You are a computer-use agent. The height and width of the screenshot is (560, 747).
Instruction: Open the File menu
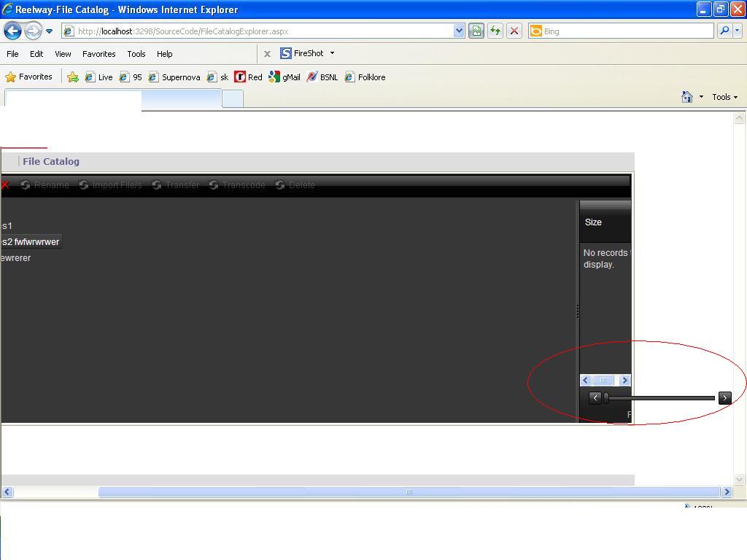click(12, 54)
